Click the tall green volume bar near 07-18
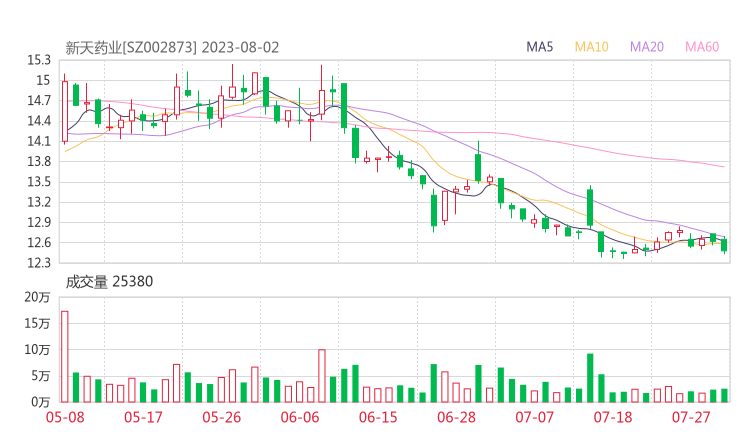Viewport: 740px width, 440px height. point(590,378)
